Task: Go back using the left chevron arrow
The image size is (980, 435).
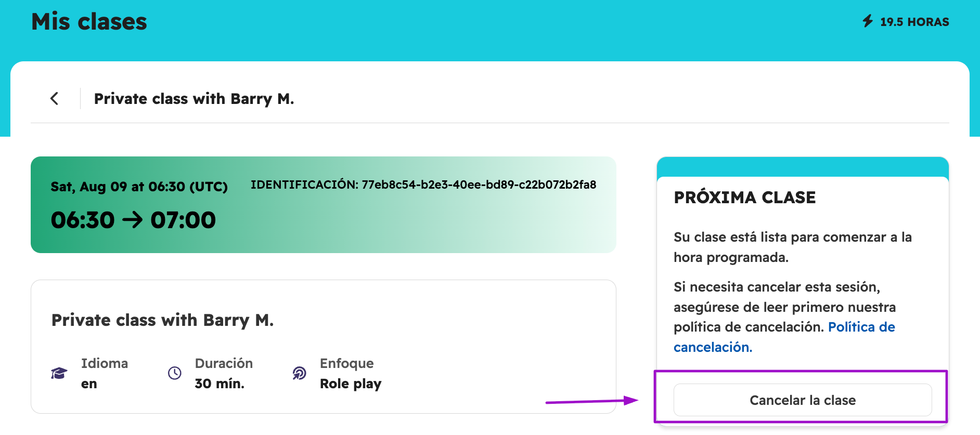Action: coord(54,98)
